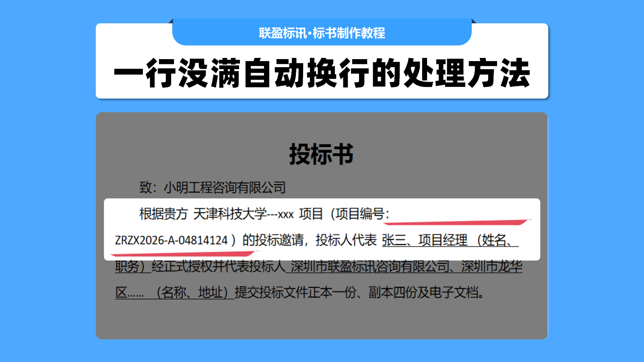Viewport: 644px width, 362px height.
Task: Click the underlined text 区……（名称、地址）
Action: (174, 292)
